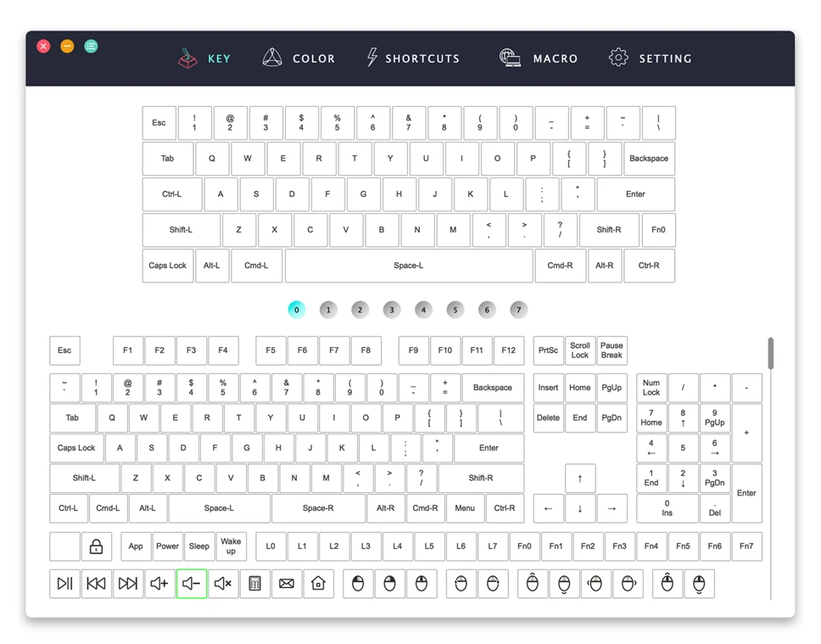Select the previous track media key
The width and height of the screenshot is (821, 644).
pos(97,583)
